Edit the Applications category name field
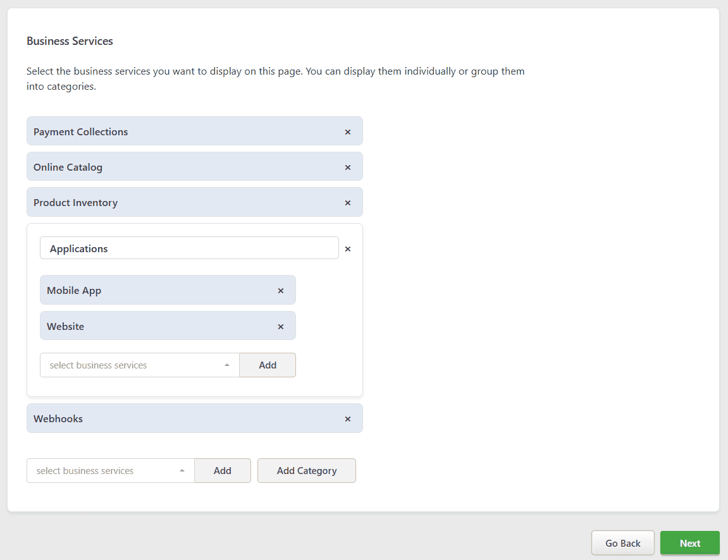 pos(189,248)
